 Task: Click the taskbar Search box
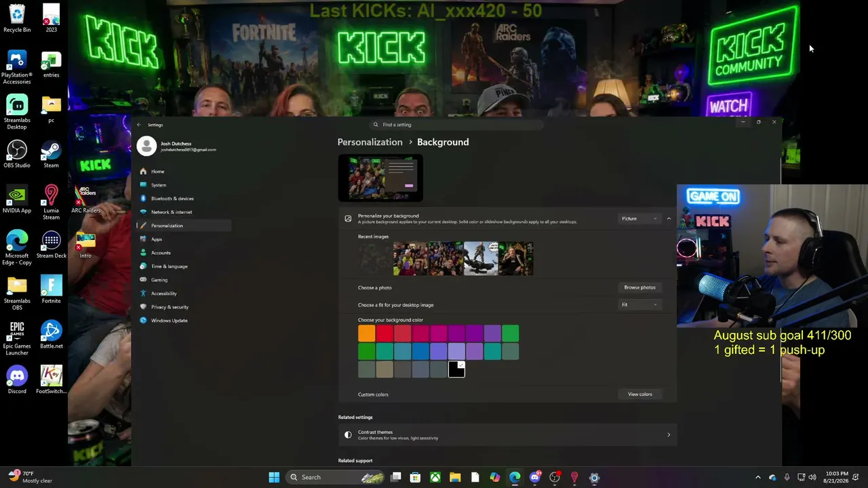coord(336,477)
